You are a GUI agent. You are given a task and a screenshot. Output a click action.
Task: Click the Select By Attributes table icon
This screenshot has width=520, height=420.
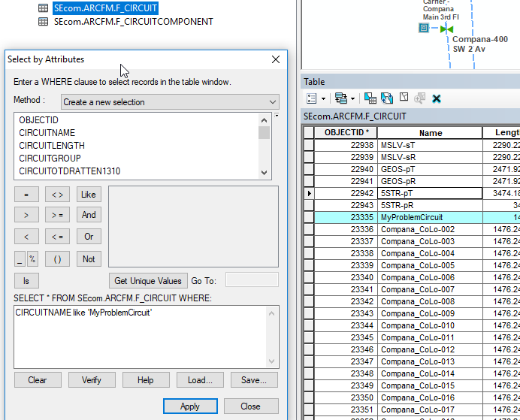370,98
